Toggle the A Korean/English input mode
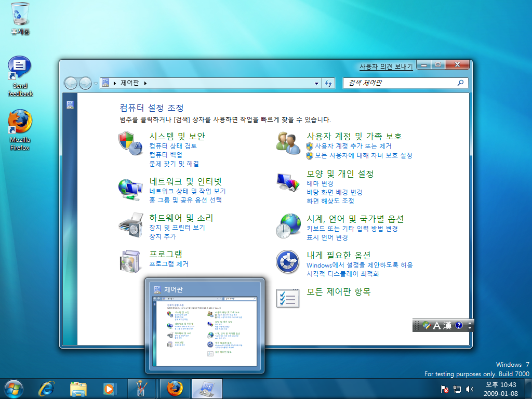 pyautogui.click(x=437, y=325)
